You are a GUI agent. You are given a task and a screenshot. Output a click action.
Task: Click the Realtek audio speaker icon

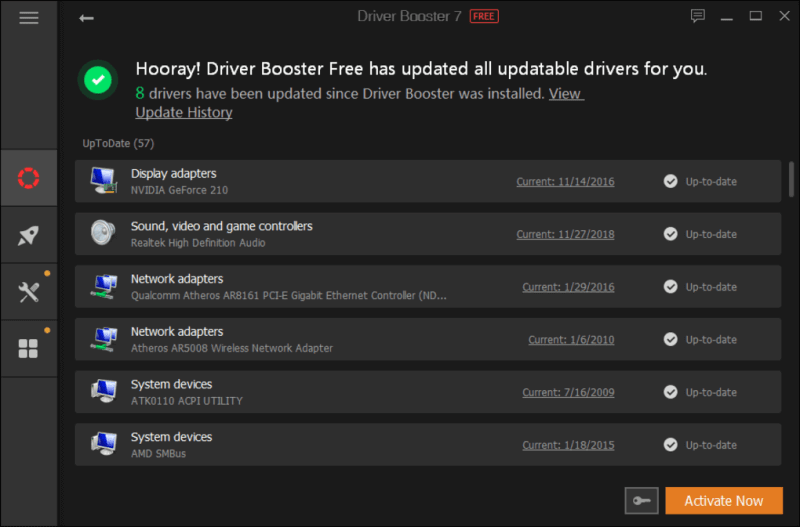pos(103,233)
